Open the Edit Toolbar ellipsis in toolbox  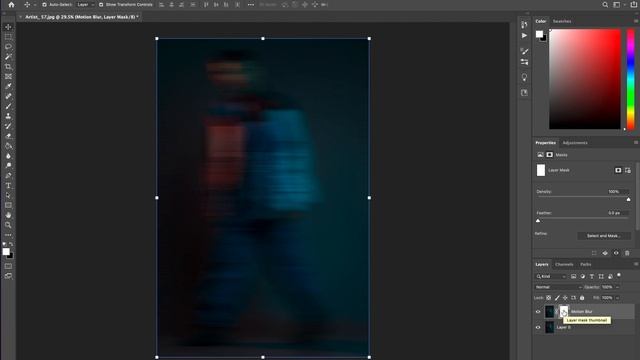point(8,235)
